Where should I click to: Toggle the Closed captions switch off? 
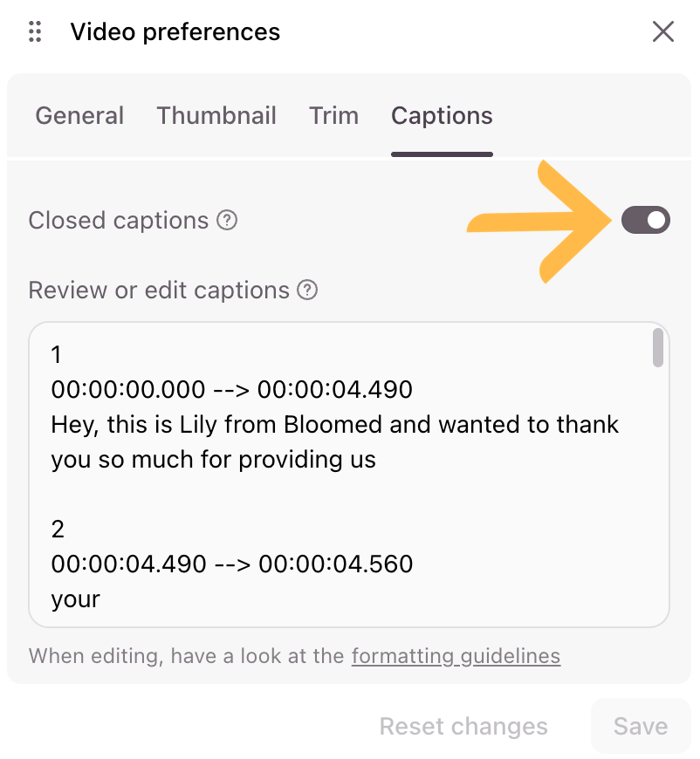(x=646, y=220)
